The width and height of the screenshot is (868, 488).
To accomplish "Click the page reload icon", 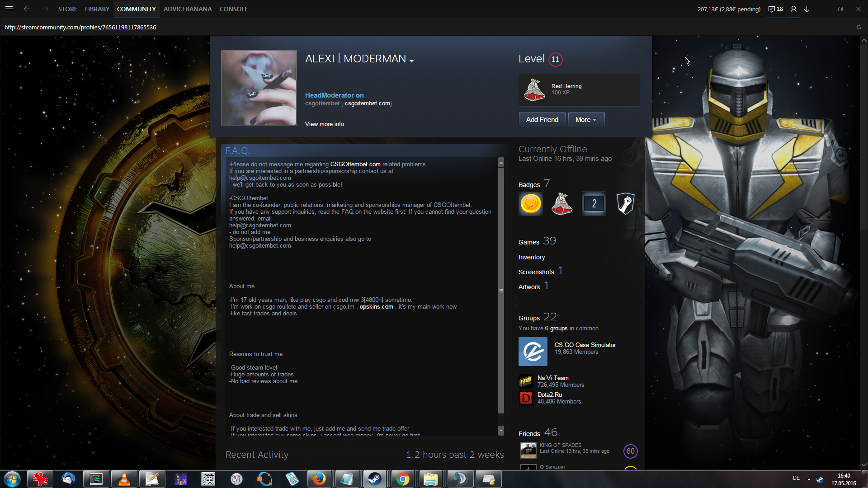I will [859, 27].
